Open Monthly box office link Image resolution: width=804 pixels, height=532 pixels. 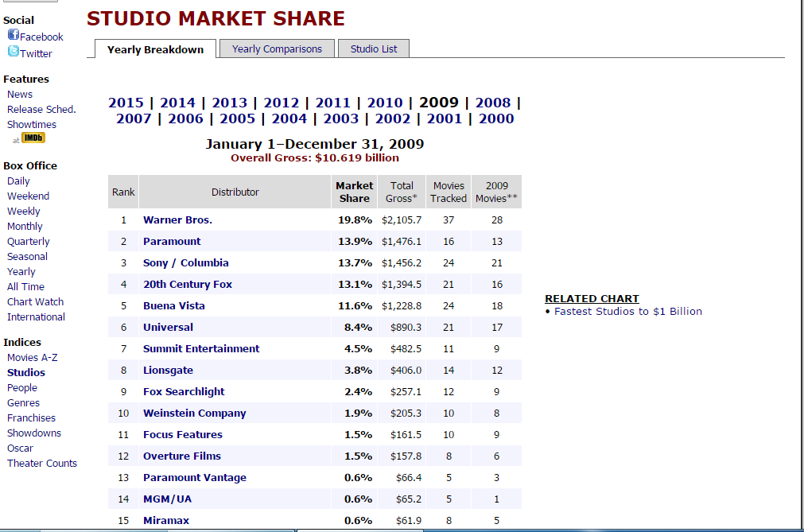coord(25,226)
